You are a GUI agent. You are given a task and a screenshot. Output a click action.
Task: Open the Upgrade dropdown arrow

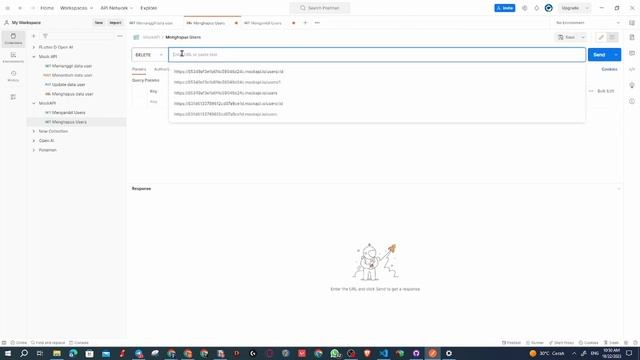(587, 8)
